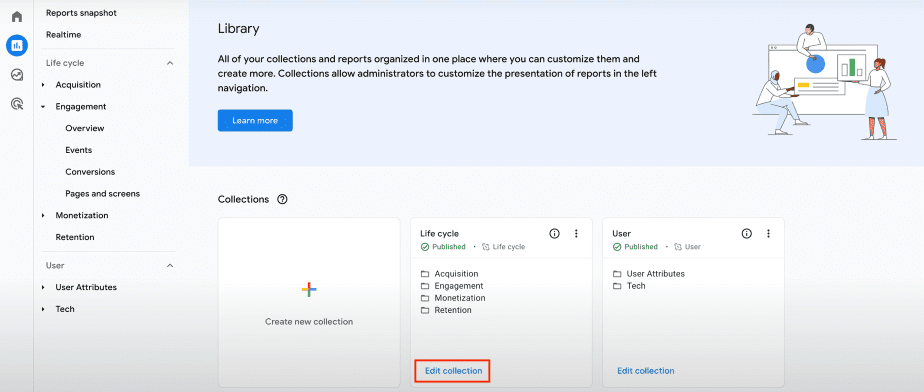This screenshot has width=924, height=392.
Task: Open the Reports icon in left rail
Action: 17,45
